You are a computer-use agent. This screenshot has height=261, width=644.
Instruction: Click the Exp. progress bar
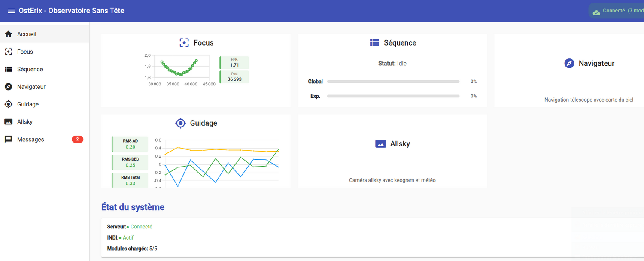point(393,96)
